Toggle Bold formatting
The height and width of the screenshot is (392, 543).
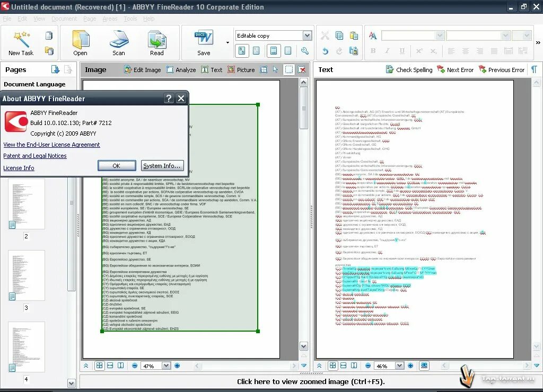point(373,51)
